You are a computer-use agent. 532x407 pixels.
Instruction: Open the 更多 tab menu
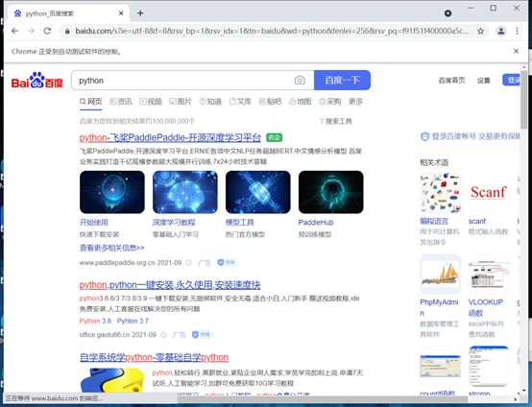(x=355, y=102)
